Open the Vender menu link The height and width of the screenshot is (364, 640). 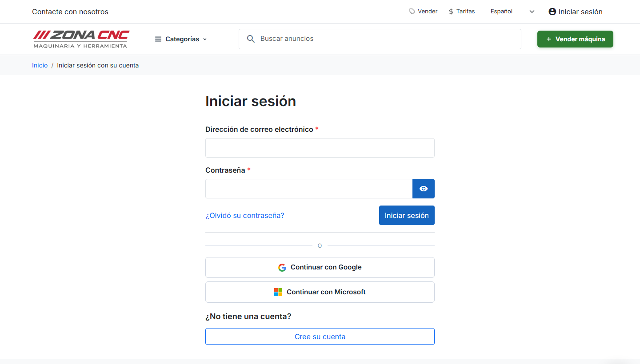pos(424,12)
